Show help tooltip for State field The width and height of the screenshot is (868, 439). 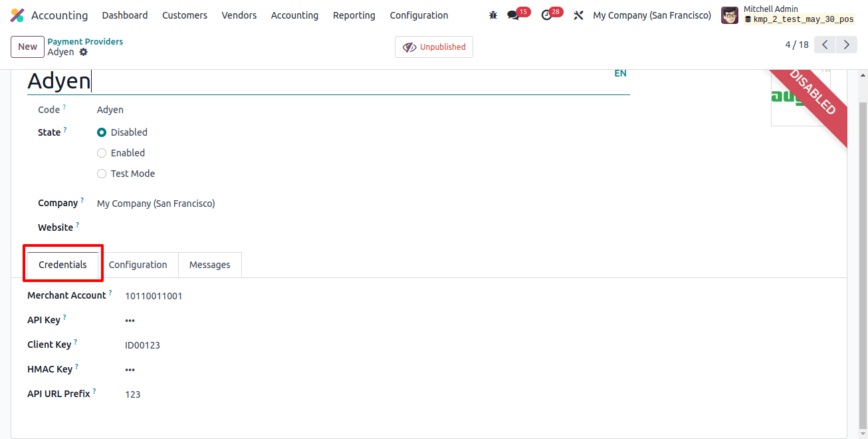click(65, 129)
